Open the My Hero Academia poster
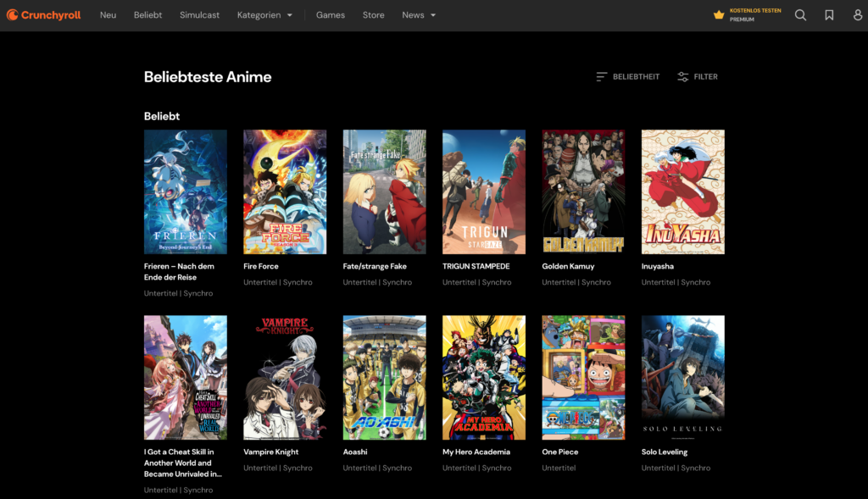This screenshot has width=868, height=499. click(484, 378)
